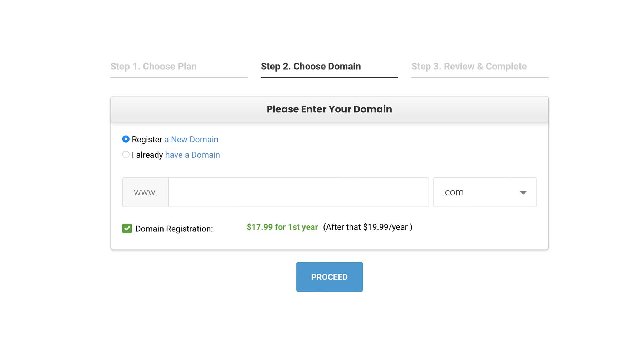Click the "Please Enter Your Domain" header
Screen dimensions: 644x342
(329, 109)
